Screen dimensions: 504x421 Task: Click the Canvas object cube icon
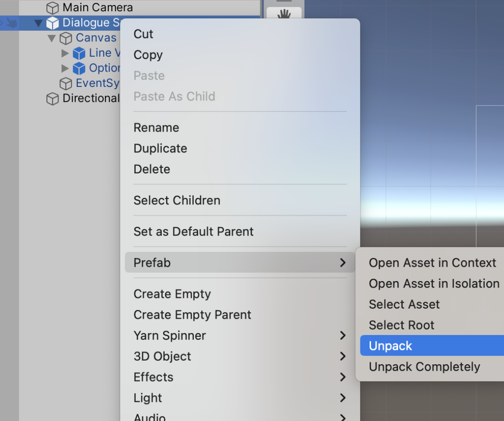click(x=66, y=38)
